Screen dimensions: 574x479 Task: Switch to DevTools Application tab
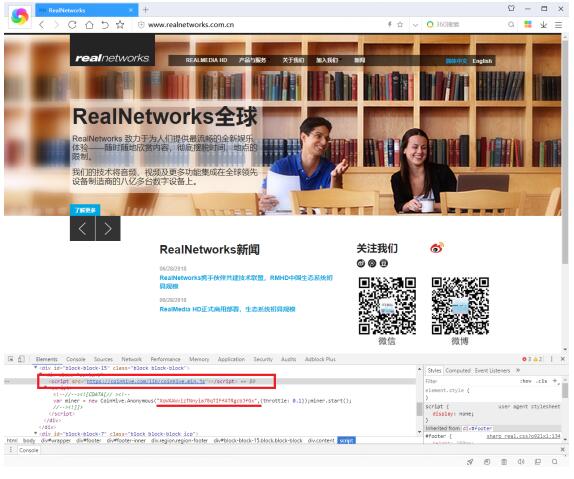click(231, 359)
